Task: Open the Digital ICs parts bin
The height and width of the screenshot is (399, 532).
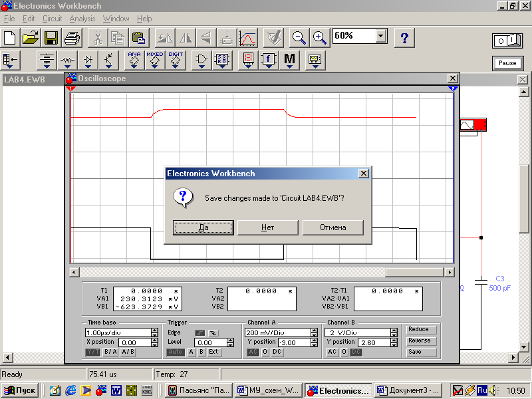Action: pos(176,61)
